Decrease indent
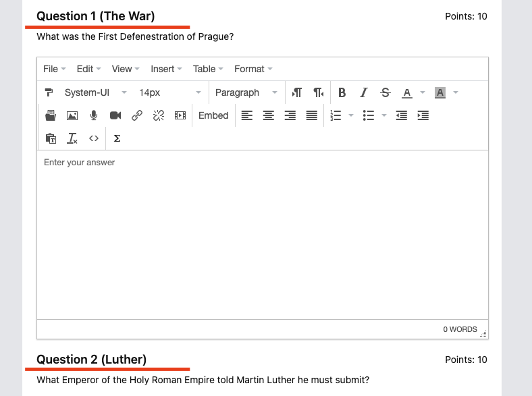Screen dimensions: 532x396 point(402,115)
